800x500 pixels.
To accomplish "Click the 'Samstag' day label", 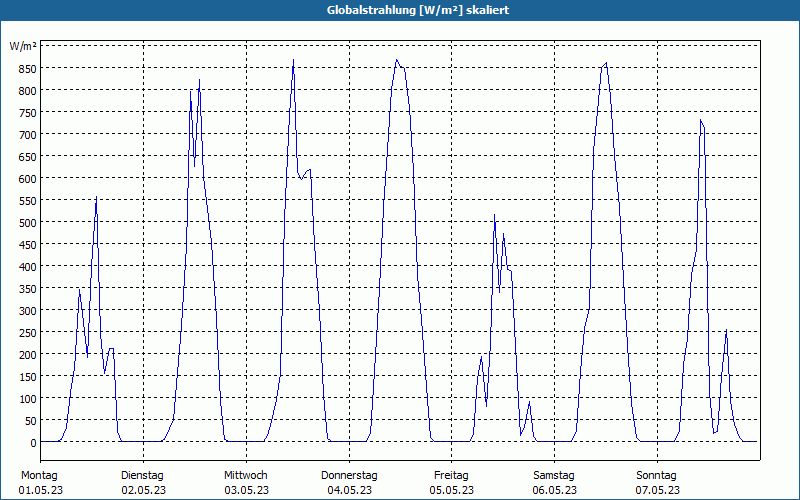I will (554, 476).
